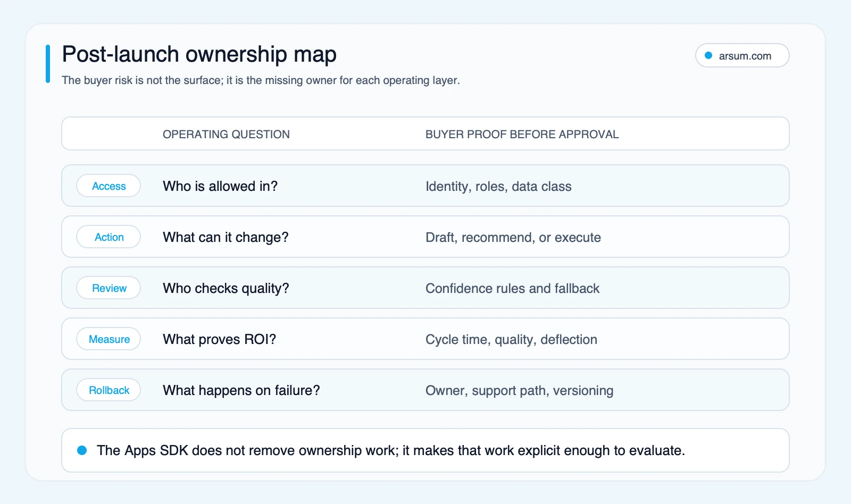This screenshot has width=851, height=504.
Task: Click 'Cycle time, quality, deflection' cell
Action: 511,340
